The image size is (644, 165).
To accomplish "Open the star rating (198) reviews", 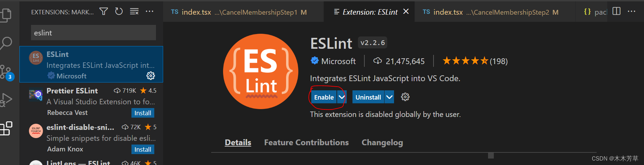I will 475,61.
